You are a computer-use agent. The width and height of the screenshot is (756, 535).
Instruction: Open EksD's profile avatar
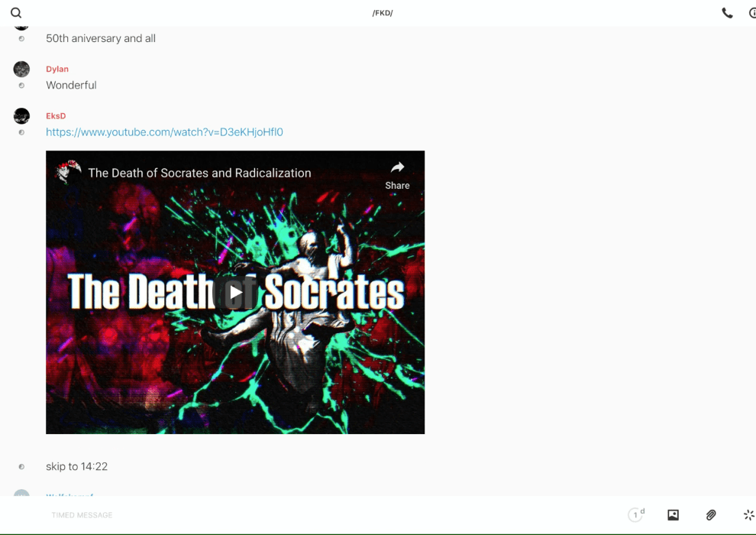point(21,116)
